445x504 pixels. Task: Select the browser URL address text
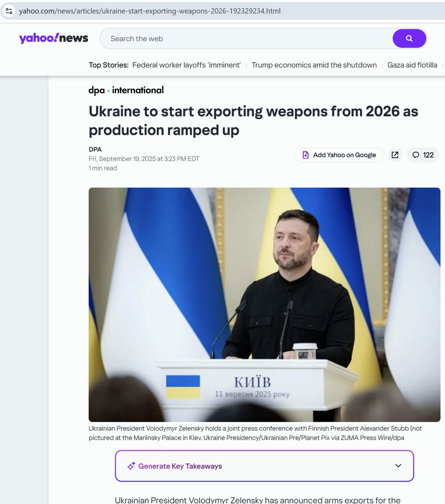click(150, 11)
